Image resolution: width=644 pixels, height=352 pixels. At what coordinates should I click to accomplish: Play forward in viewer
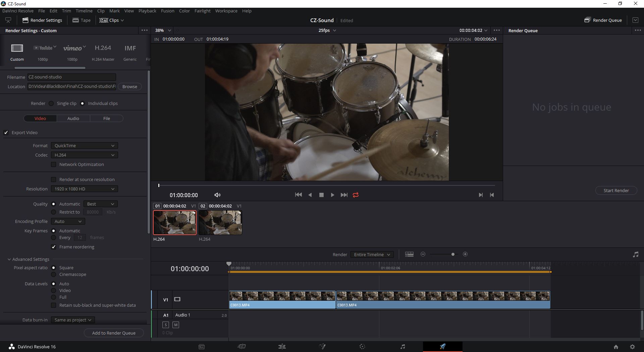coord(332,195)
